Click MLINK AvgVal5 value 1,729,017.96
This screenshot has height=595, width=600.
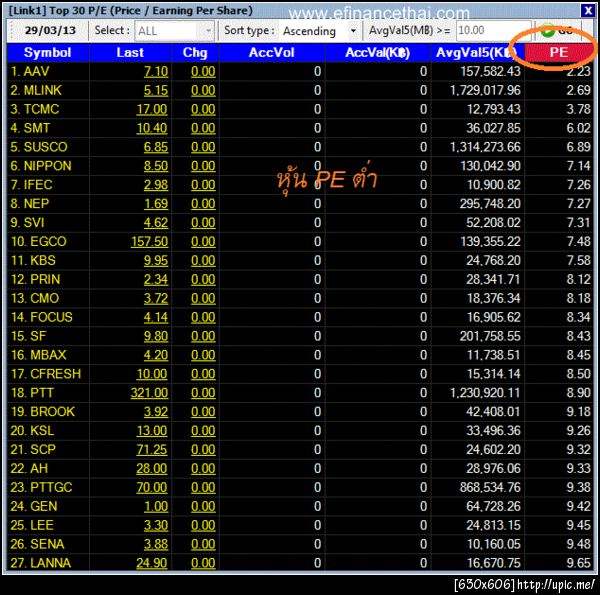point(485,90)
